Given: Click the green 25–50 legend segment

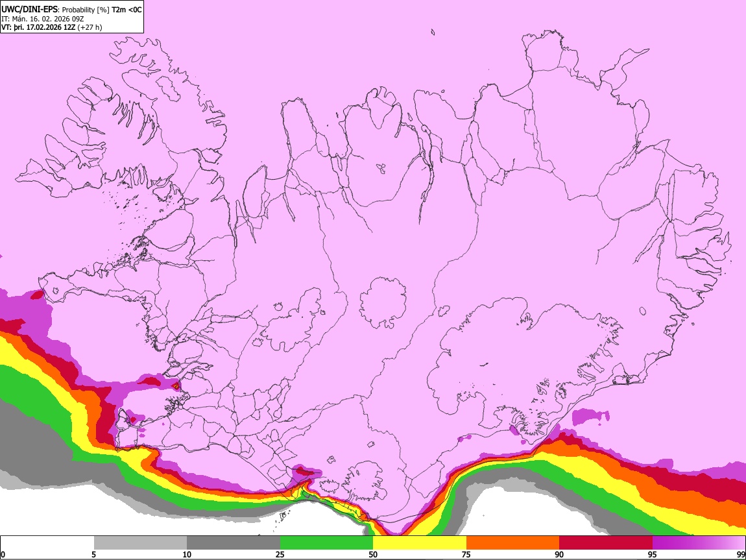Looking at the screenshot, I should 326,542.
